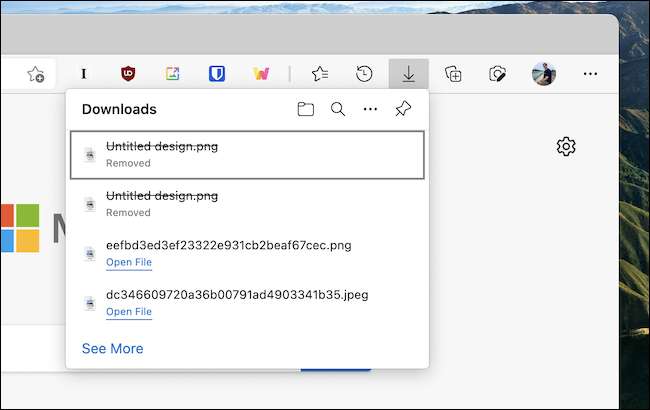Viewport: 650px width, 410px height.
Task: Select the second removed Untitled design.png entry
Action: coord(247,204)
